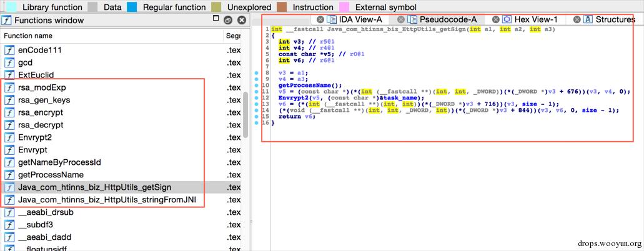Image resolution: width=644 pixels, height=251 pixels.
Task: Close the Pseudocode-A tab using its x icon
Action: (x=401, y=19)
